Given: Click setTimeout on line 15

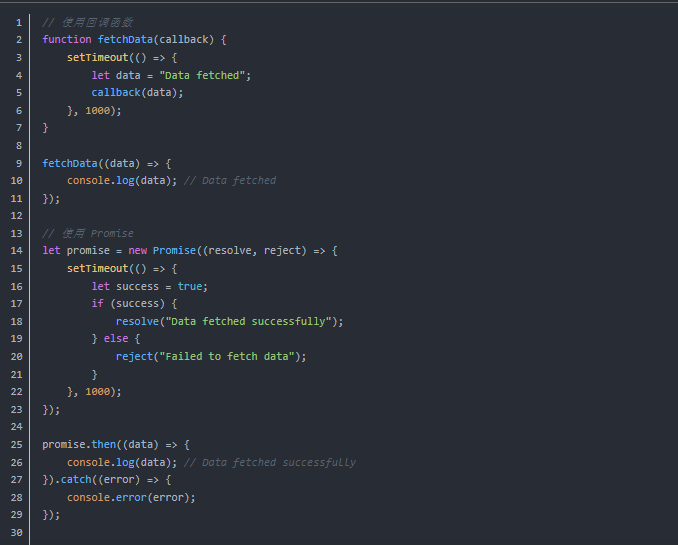Looking at the screenshot, I should click(98, 269).
